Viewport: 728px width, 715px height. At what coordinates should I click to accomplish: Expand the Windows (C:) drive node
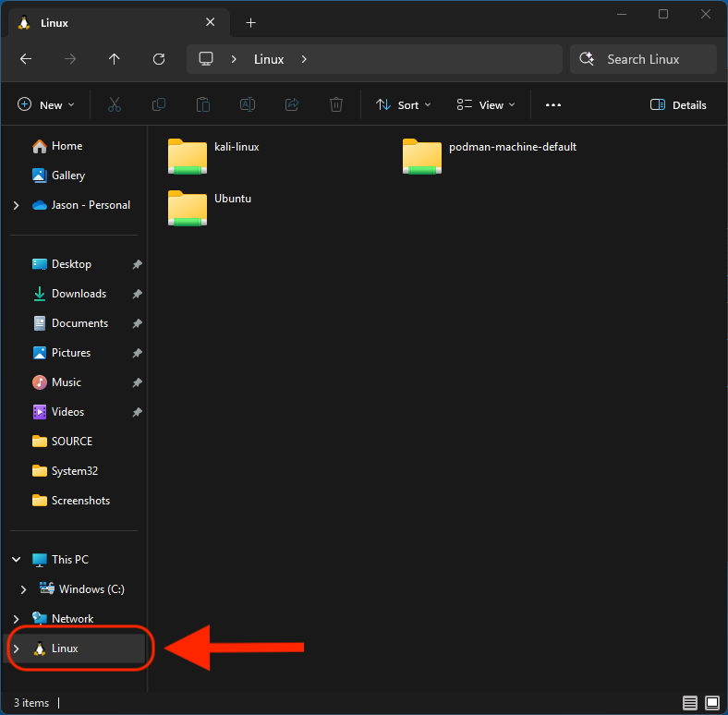(24, 589)
